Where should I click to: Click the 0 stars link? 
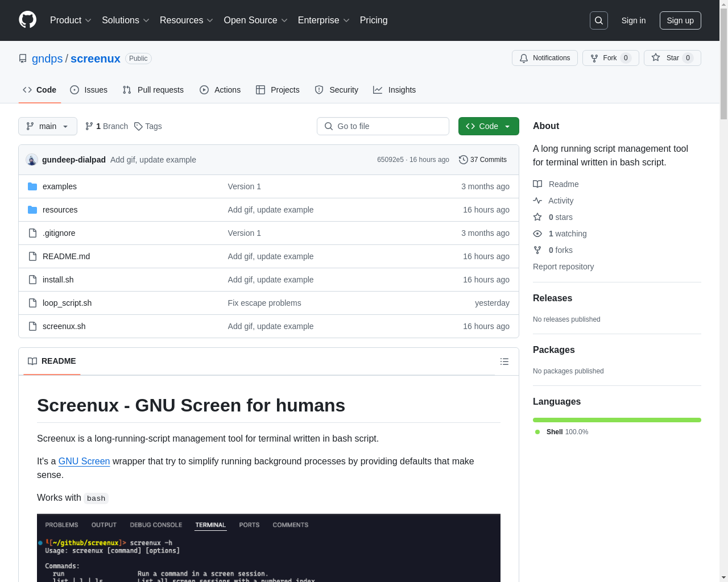[x=553, y=217]
